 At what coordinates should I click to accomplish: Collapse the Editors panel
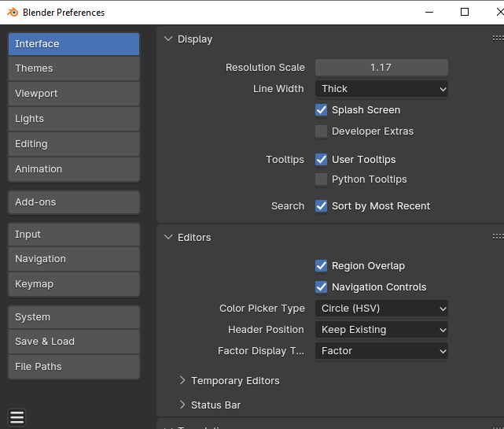(x=168, y=237)
